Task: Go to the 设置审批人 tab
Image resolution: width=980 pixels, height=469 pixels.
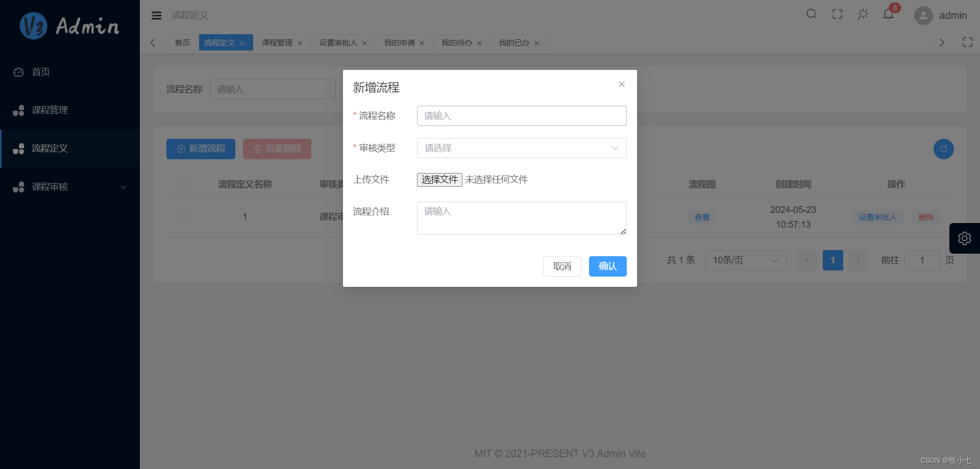Action: 339,42
